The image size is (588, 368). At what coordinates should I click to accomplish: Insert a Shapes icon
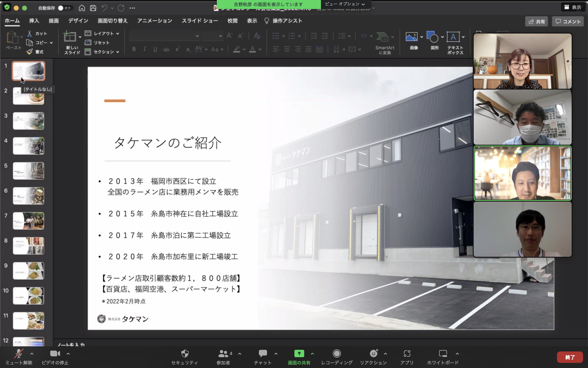pyautogui.click(x=432, y=37)
